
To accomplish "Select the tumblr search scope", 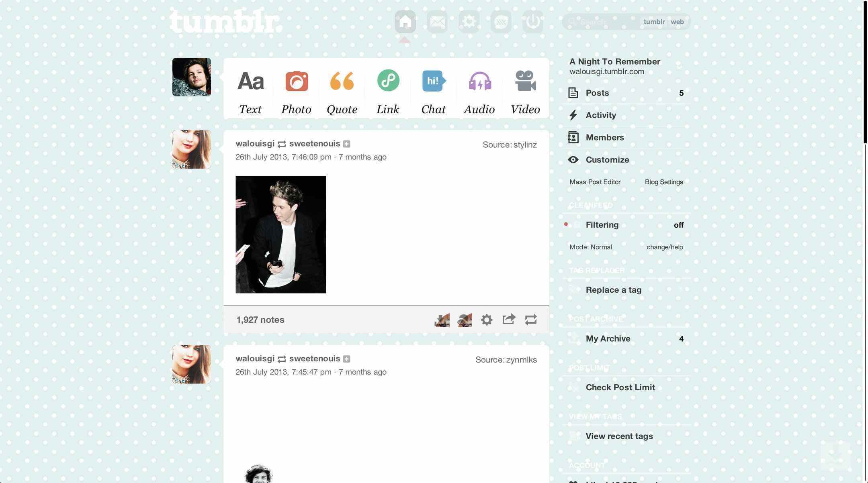I will point(654,22).
